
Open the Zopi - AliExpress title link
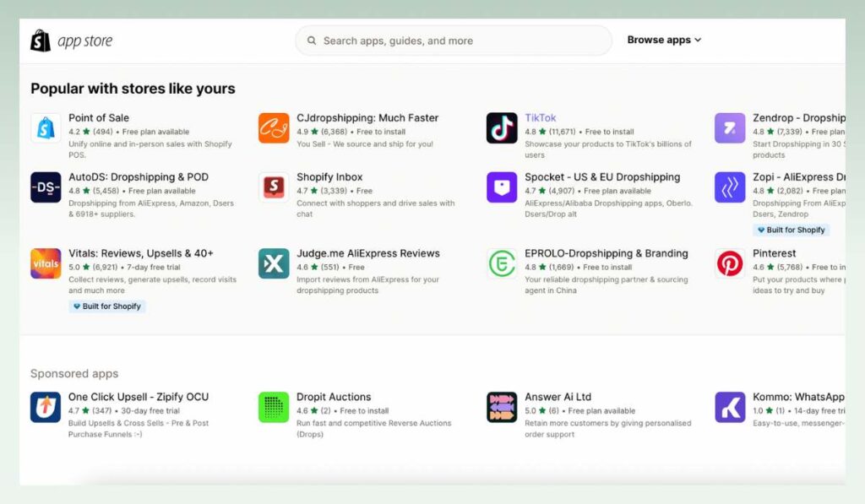[799, 177]
